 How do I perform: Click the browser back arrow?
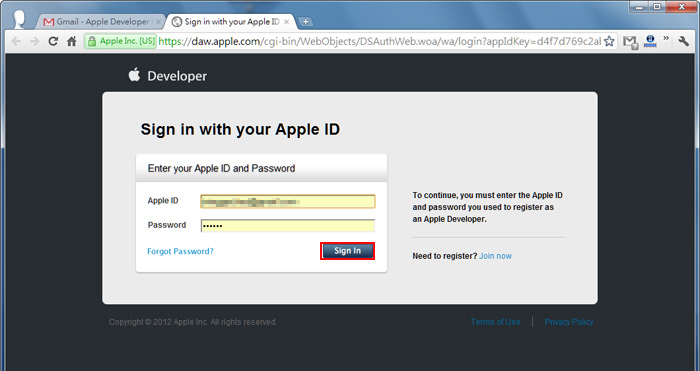16,42
